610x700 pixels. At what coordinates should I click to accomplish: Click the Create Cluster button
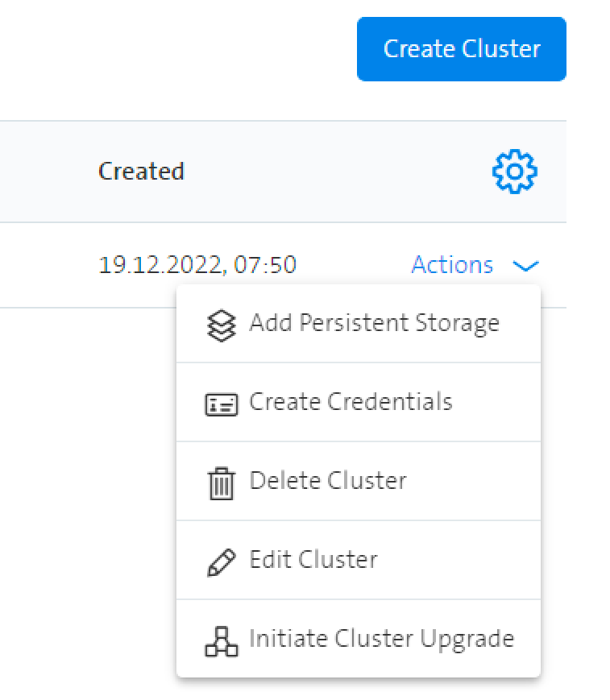tap(461, 49)
